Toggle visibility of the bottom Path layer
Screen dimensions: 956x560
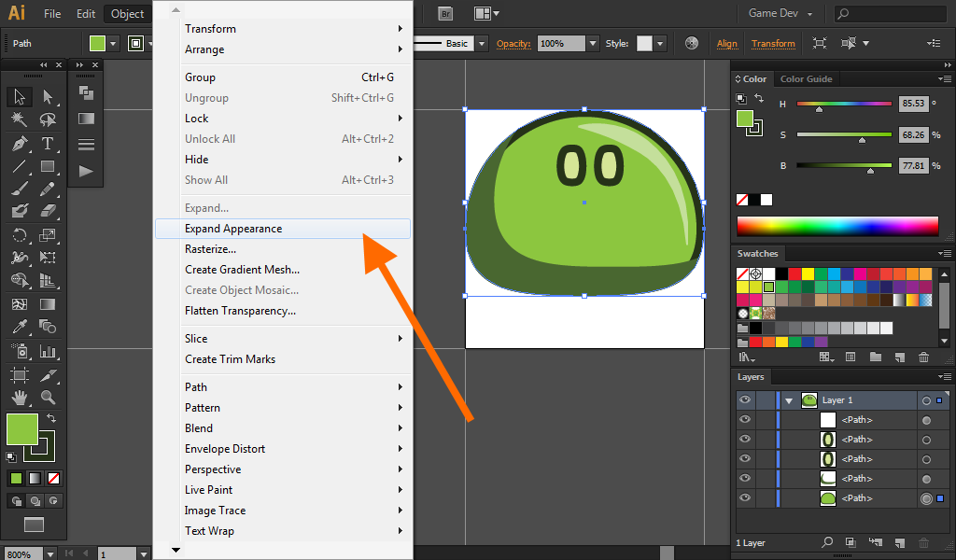[x=745, y=498]
